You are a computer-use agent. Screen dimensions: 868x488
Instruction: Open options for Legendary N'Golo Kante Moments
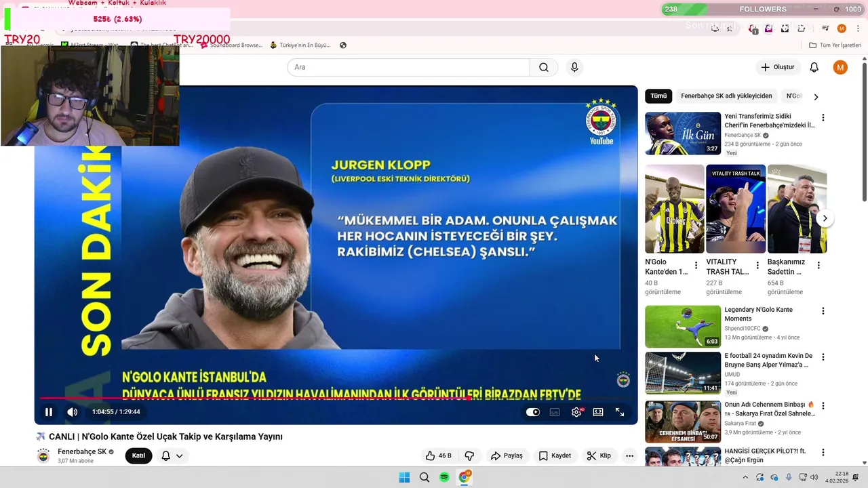pyautogui.click(x=823, y=311)
